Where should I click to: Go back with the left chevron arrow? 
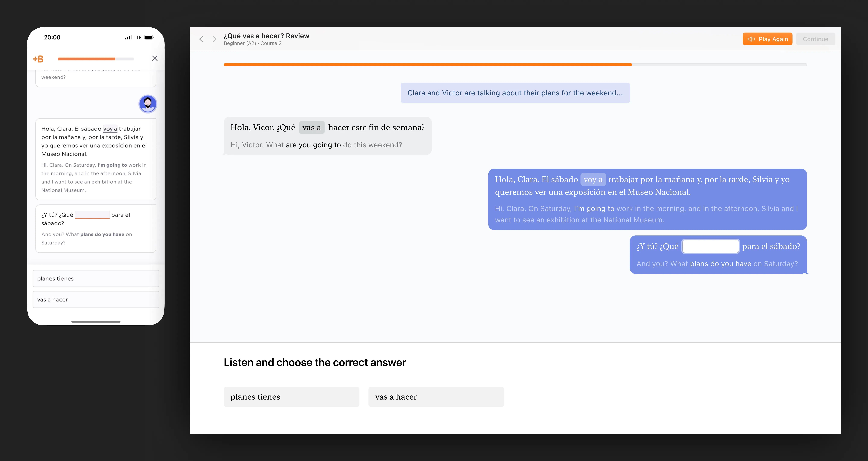pos(201,39)
